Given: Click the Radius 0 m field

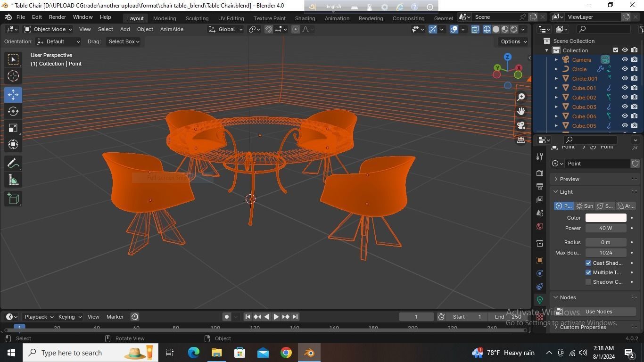Looking at the screenshot, I should pos(606,242).
